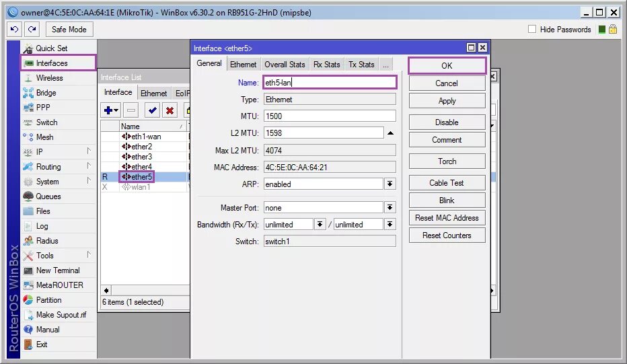The width and height of the screenshot is (627, 364).
Task: Open Files sidebar entry
Action: point(59,211)
